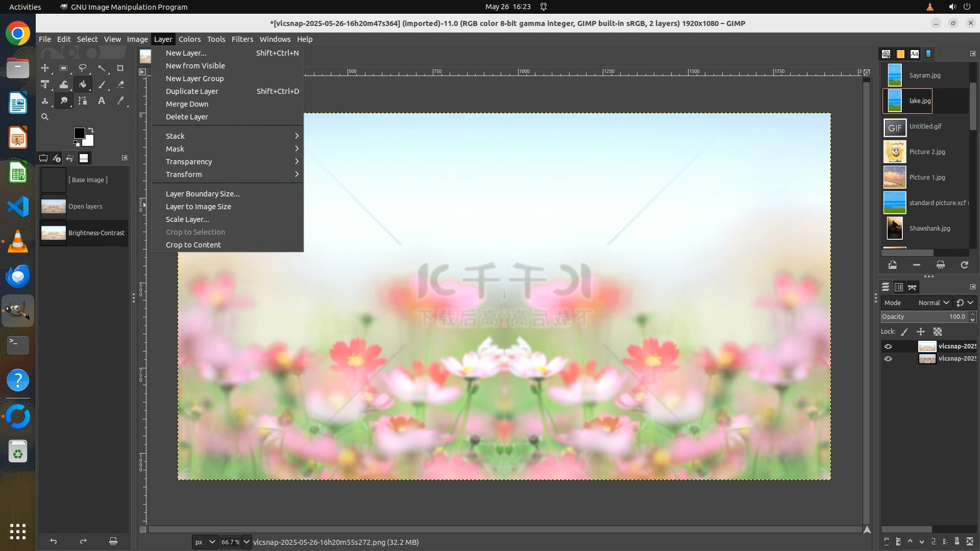Viewport: 980px width, 551px height.
Task: Click the Fuzzy Select wand tool
Action: [x=102, y=68]
